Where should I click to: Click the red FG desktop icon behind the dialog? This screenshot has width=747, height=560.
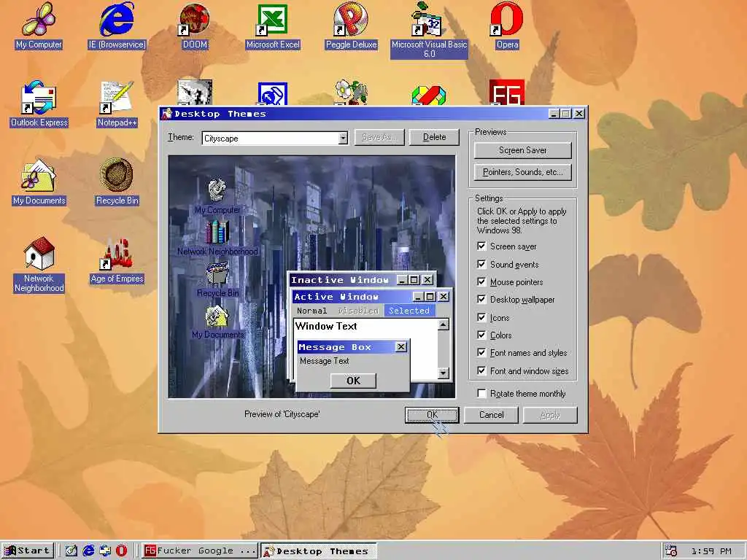click(507, 93)
